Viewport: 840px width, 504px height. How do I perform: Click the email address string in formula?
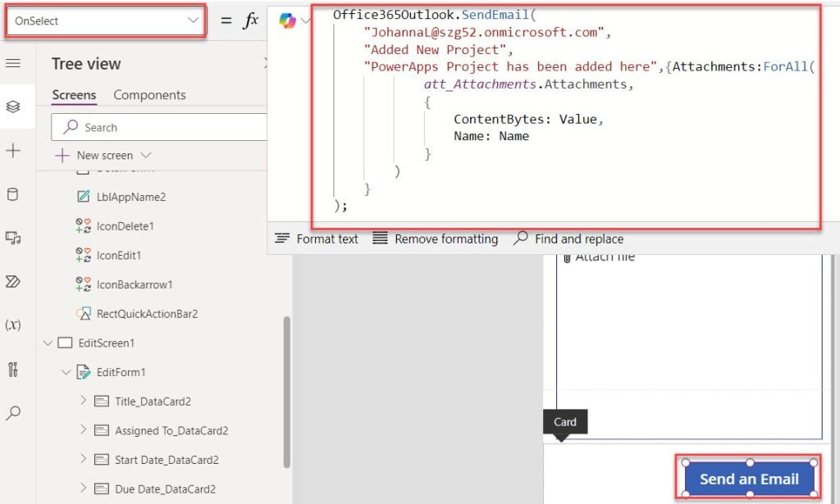click(x=484, y=32)
